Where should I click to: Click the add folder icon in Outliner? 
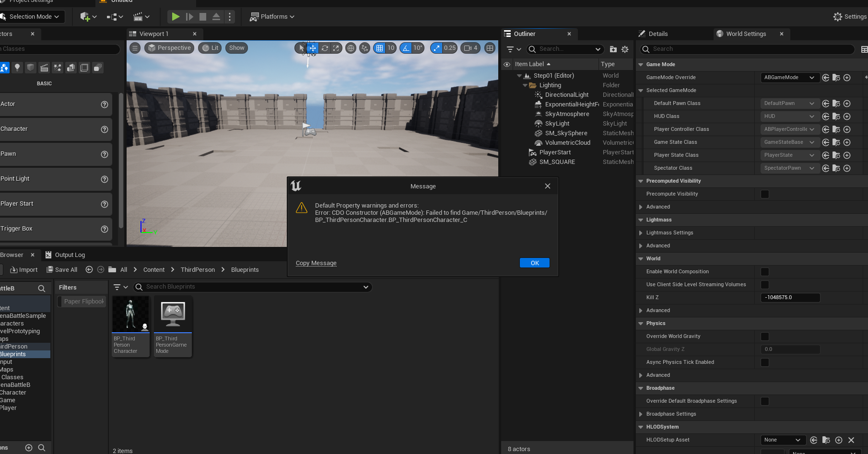[613, 49]
